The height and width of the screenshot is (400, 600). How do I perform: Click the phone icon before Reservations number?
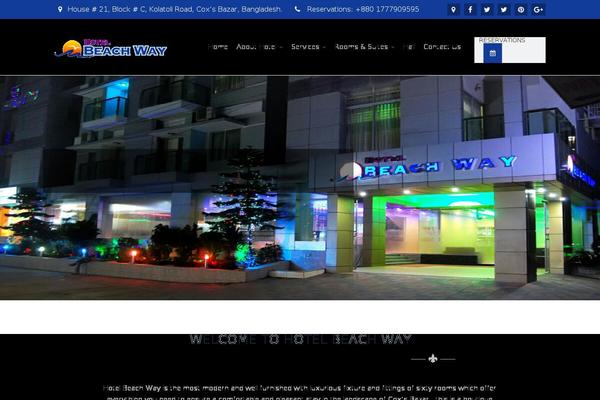coord(297,9)
